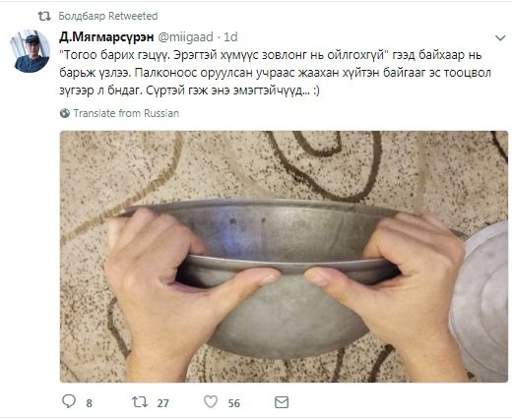The width and height of the screenshot is (512, 420).
Task: Open the tweet options chevron menu
Action: click(500, 38)
